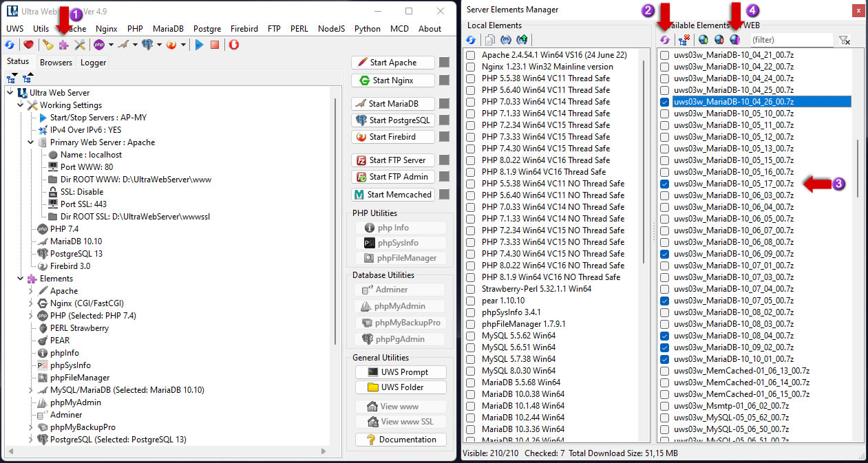Open the About menu
This screenshot has height=463, width=868.
[x=430, y=28]
